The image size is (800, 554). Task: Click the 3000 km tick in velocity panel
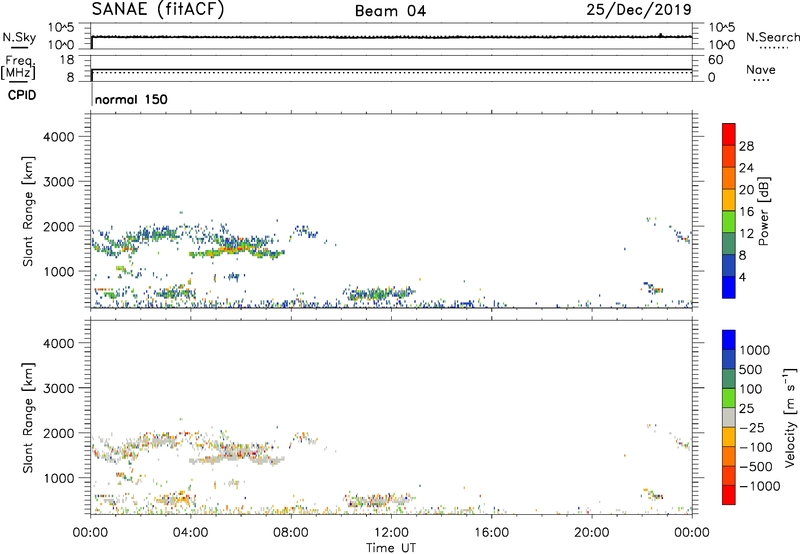[59, 388]
